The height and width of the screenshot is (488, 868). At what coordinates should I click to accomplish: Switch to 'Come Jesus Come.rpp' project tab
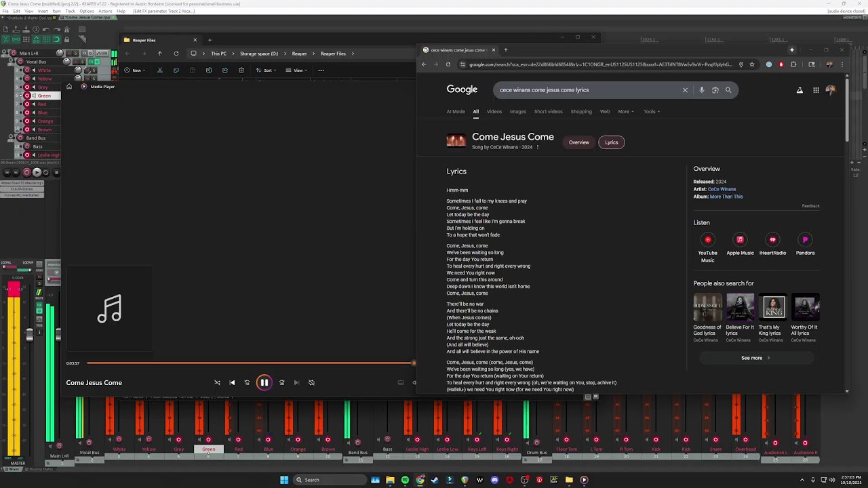pyautogui.click(x=88, y=17)
